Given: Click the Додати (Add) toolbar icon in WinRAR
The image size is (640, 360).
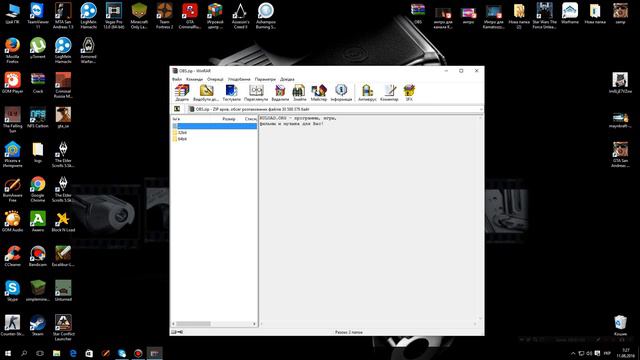Looking at the screenshot, I should [x=182, y=93].
